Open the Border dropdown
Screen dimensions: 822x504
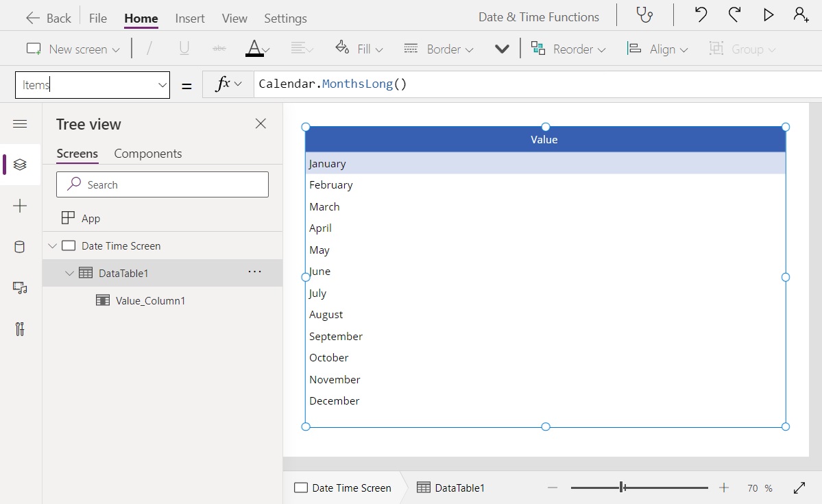pyautogui.click(x=438, y=49)
